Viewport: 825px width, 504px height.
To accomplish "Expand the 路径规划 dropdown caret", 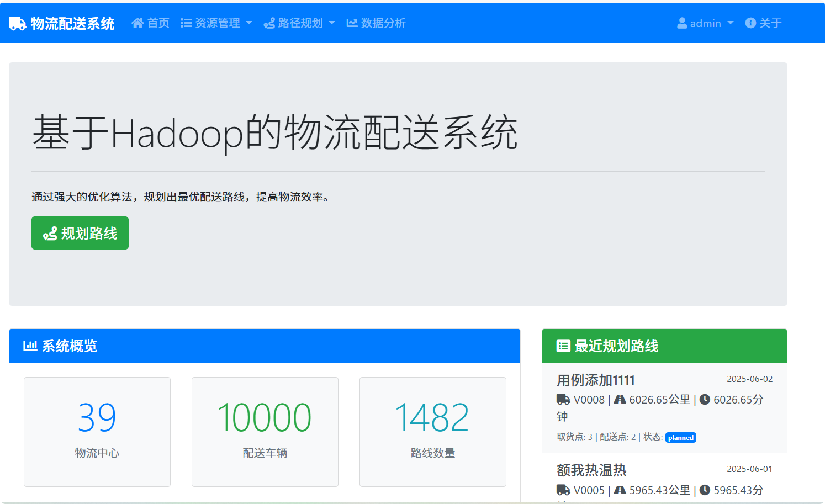I will 332,23.
